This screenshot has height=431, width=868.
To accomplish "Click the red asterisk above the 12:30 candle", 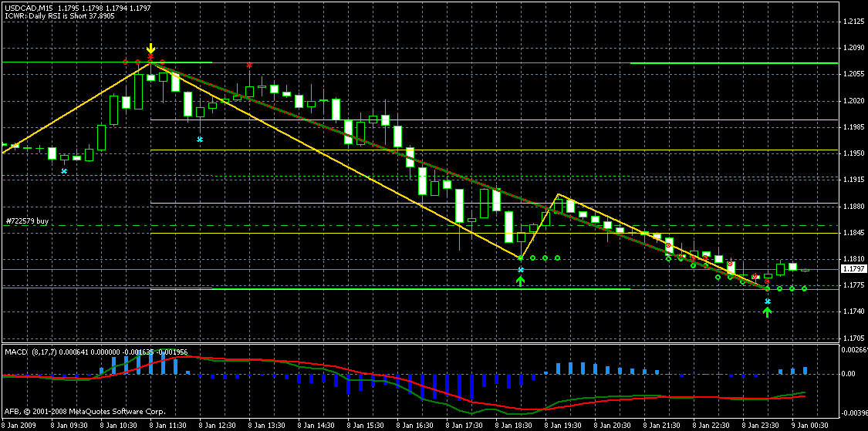I will (x=249, y=66).
